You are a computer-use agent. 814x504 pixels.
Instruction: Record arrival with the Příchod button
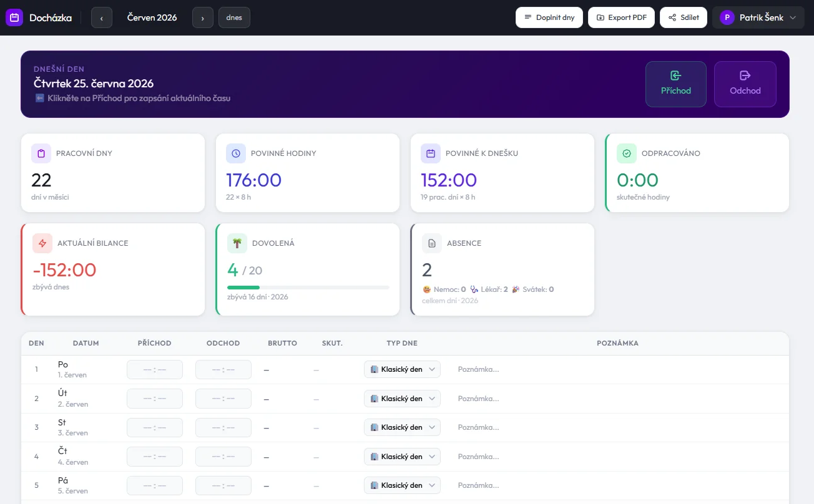(676, 84)
